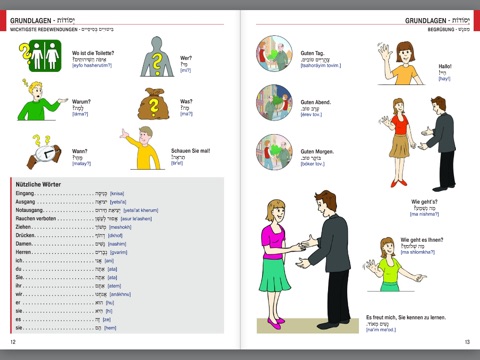Click the gray silhouette with question mark

click(157, 57)
